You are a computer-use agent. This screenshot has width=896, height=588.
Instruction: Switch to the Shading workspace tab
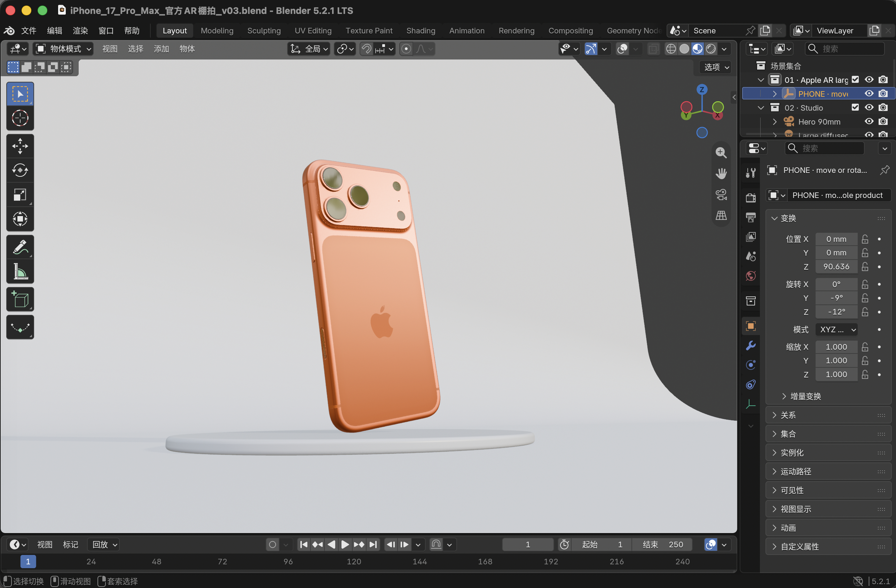click(421, 31)
